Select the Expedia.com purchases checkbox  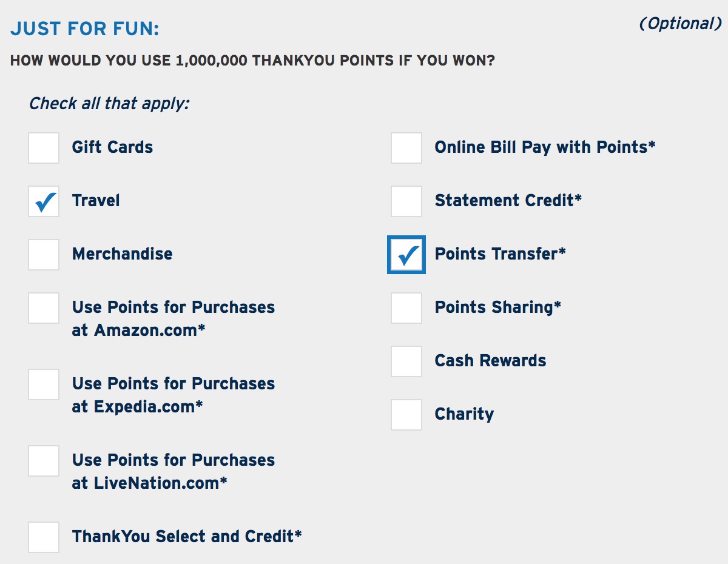[44, 384]
